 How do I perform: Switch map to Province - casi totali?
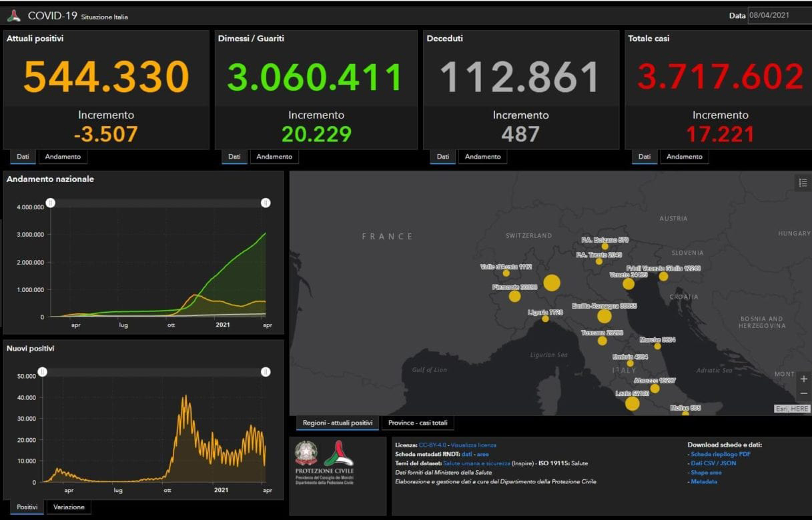(x=418, y=423)
